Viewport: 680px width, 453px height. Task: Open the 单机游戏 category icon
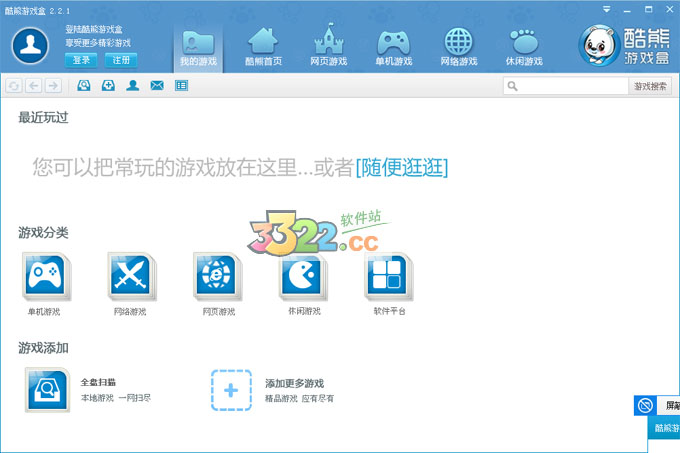coord(45,276)
